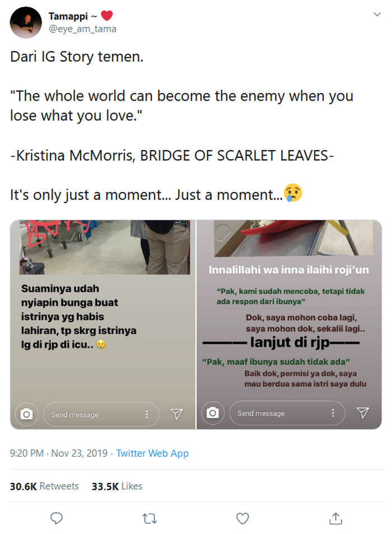Open the @eye_am_tama handle
This screenshot has height=534, width=392.
pyautogui.click(x=83, y=29)
